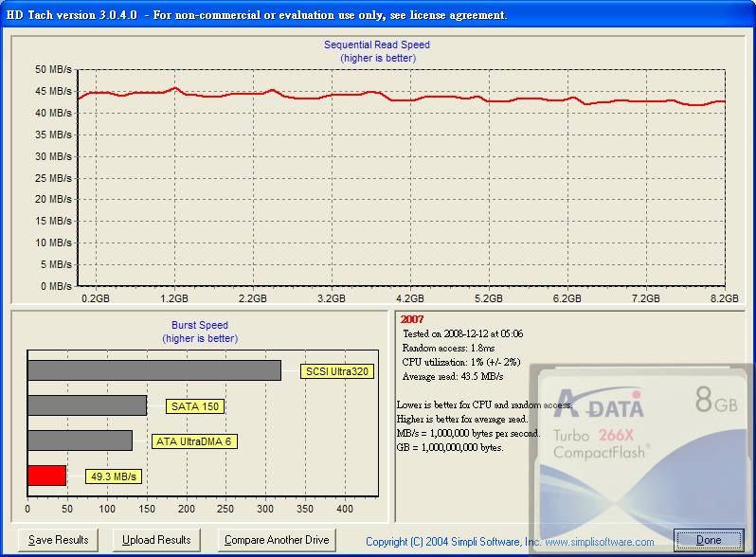
Task: Click the 50 MB/s axis label
Action: coord(53,69)
